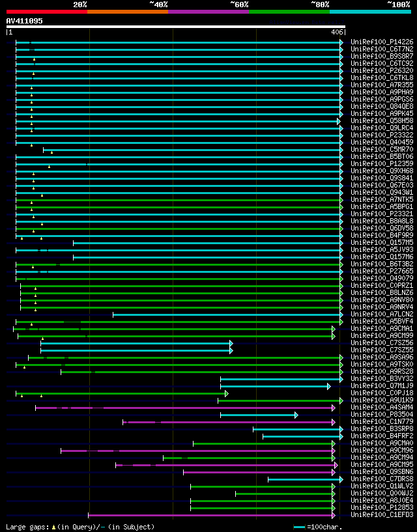This screenshot has width=417, height=532.
Task: Select the UniRef100_A5JV93 label
Action: point(382,249)
